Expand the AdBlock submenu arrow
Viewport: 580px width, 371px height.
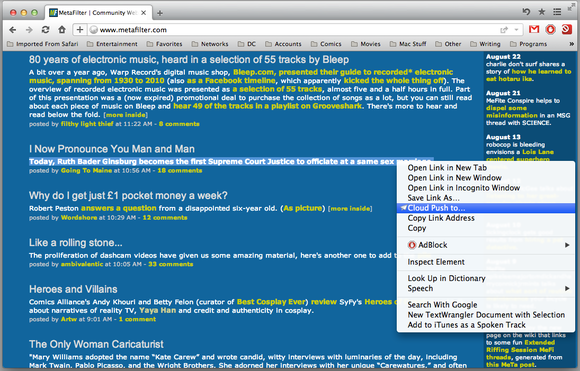coord(567,245)
